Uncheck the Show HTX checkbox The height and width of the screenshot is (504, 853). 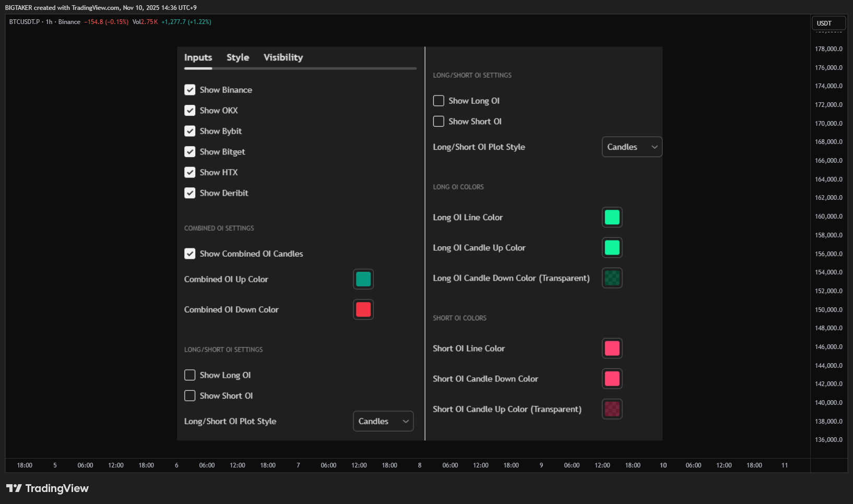(x=190, y=172)
